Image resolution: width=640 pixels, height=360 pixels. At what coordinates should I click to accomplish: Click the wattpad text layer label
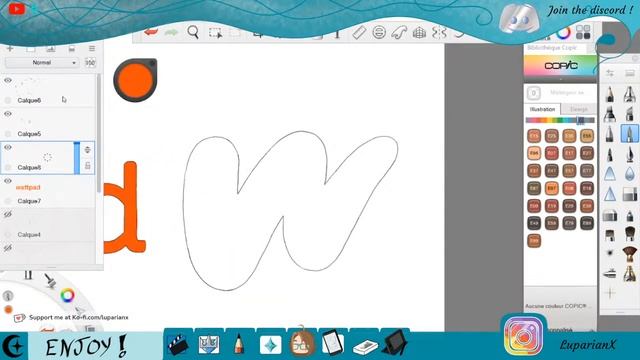28,187
